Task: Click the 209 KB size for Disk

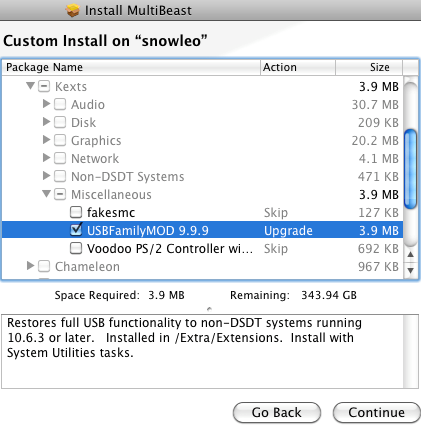Action: 378,123
